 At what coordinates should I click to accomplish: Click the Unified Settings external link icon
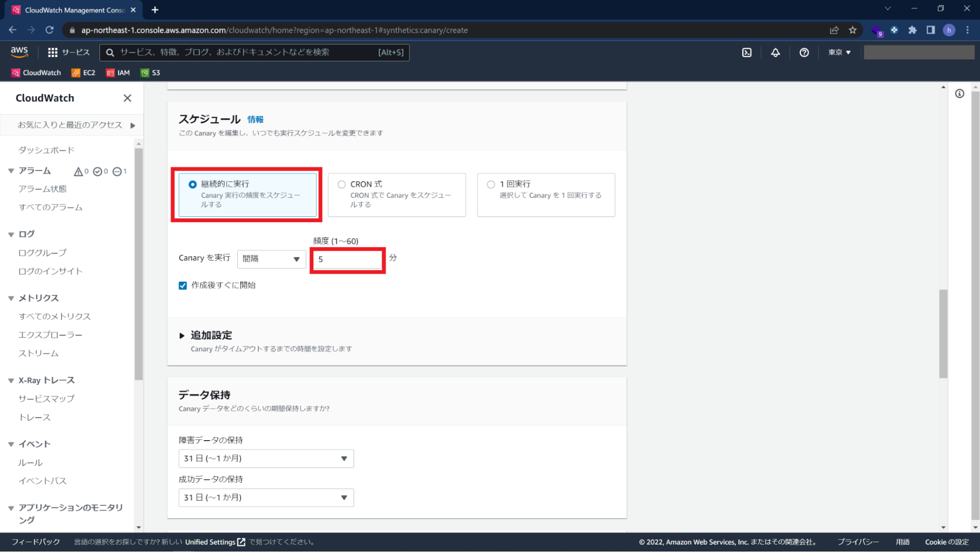[241, 542]
